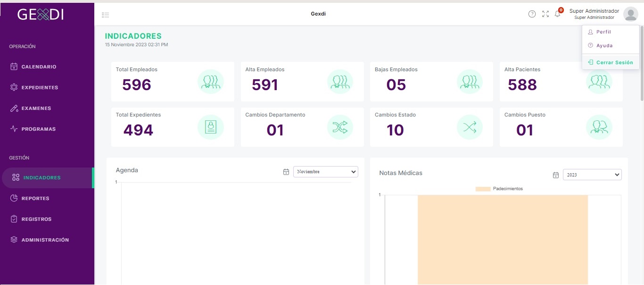Click the Calendario calendar icon
This screenshot has height=285, width=644.
coord(14,67)
